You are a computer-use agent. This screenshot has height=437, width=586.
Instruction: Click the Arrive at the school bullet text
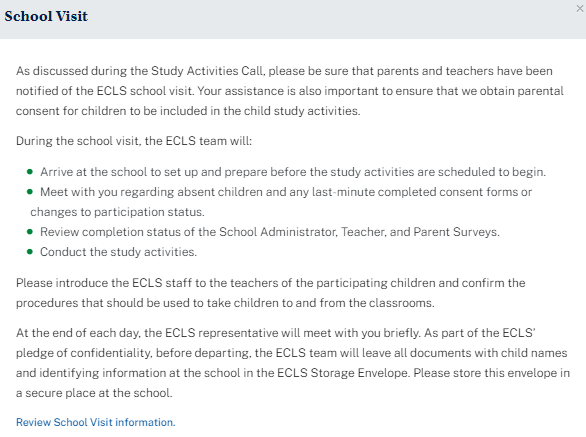click(293, 172)
